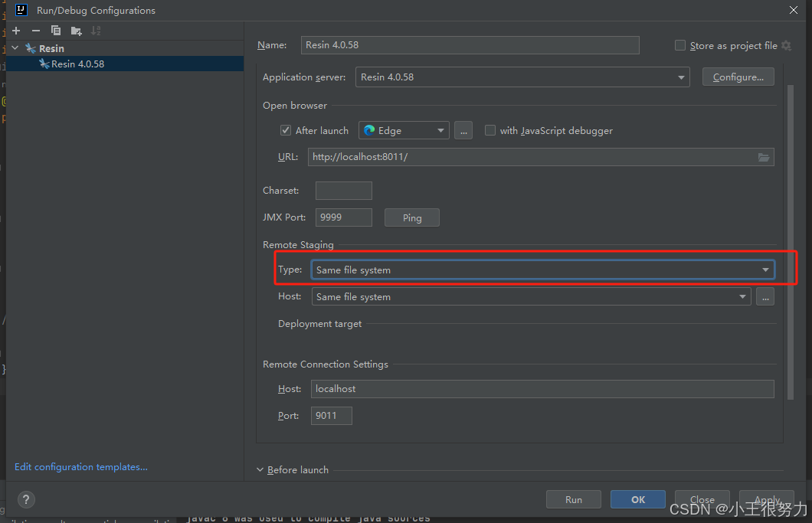Image resolution: width=812 pixels, height=523 pixels.
Task: Click the settings panel vertical scrollbar
Action: coord(791,242)
